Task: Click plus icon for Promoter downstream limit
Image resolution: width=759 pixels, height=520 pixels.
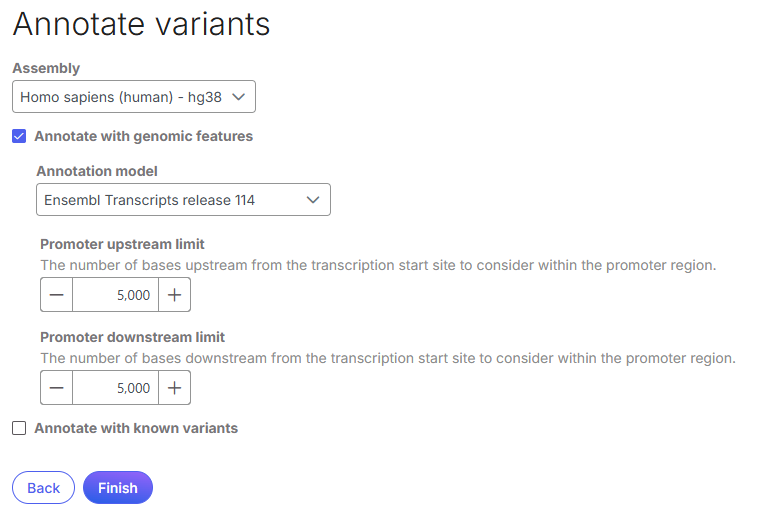Action: click(x=174, y=388)
